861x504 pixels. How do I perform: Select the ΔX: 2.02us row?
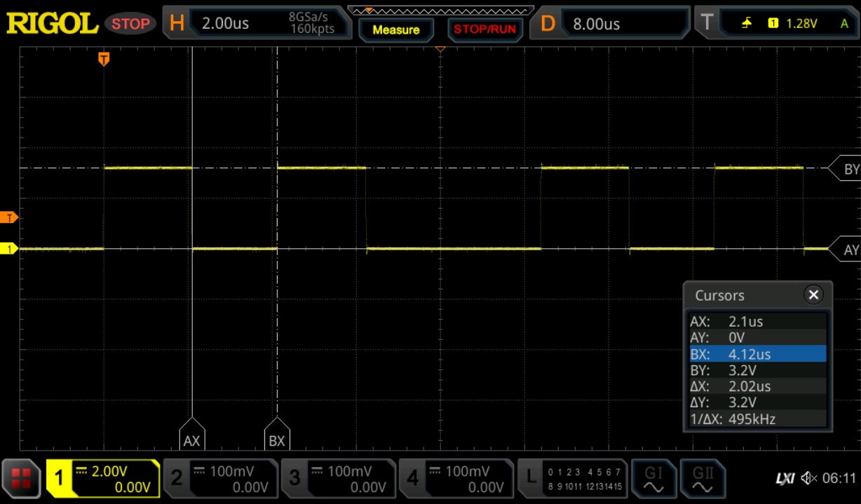[758, 386]
